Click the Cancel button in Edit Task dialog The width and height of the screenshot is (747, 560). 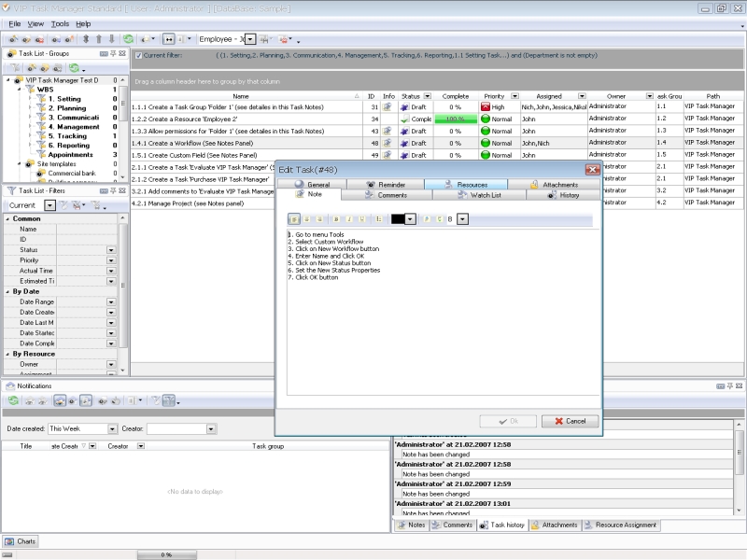tap(570, 421)
